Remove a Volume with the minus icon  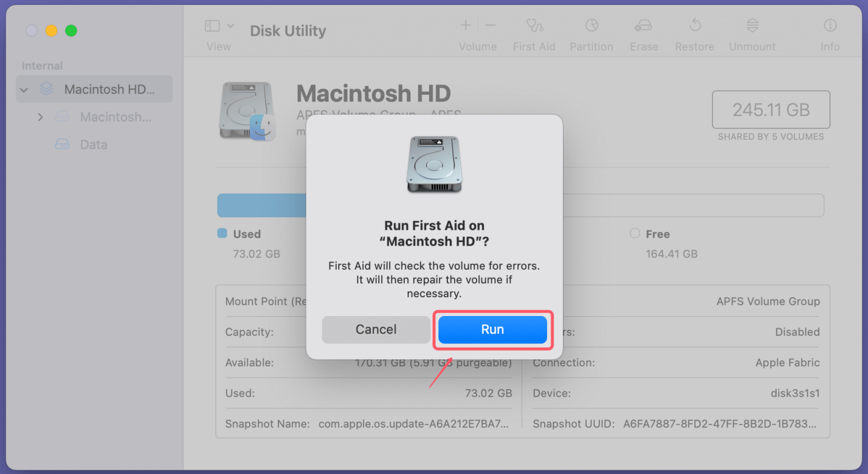490,26
